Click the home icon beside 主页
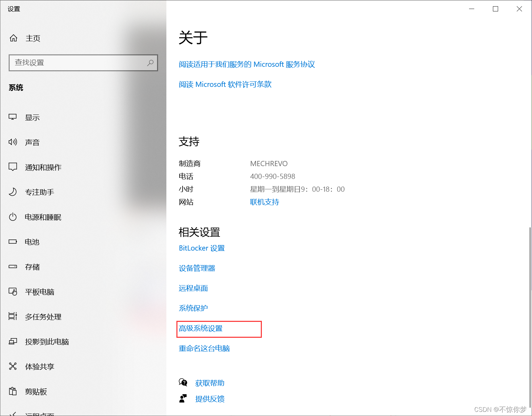Viewport: 532px width, 416px height. coord(13,38)
